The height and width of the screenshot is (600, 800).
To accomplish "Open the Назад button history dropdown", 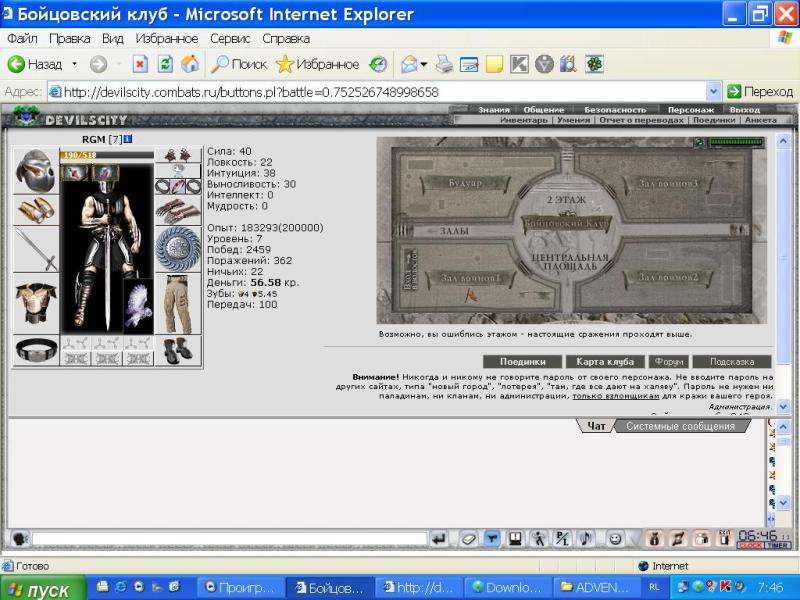I will tap(74, 64).
